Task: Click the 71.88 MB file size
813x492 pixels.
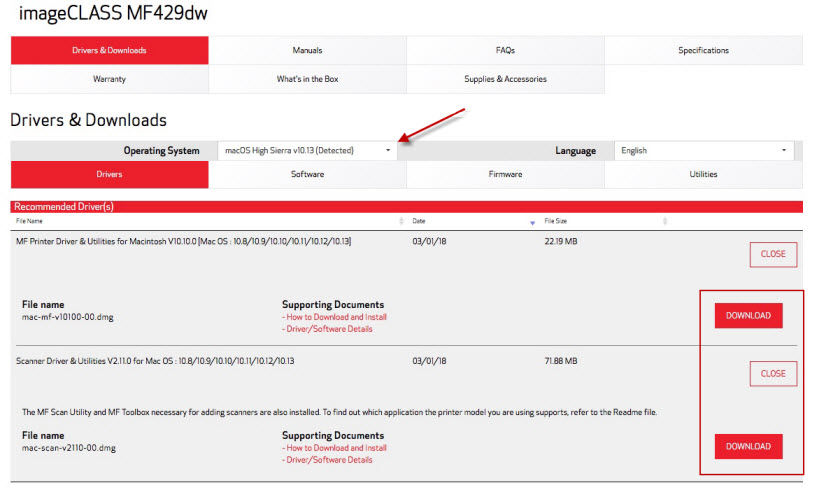Action: [560, 361]
